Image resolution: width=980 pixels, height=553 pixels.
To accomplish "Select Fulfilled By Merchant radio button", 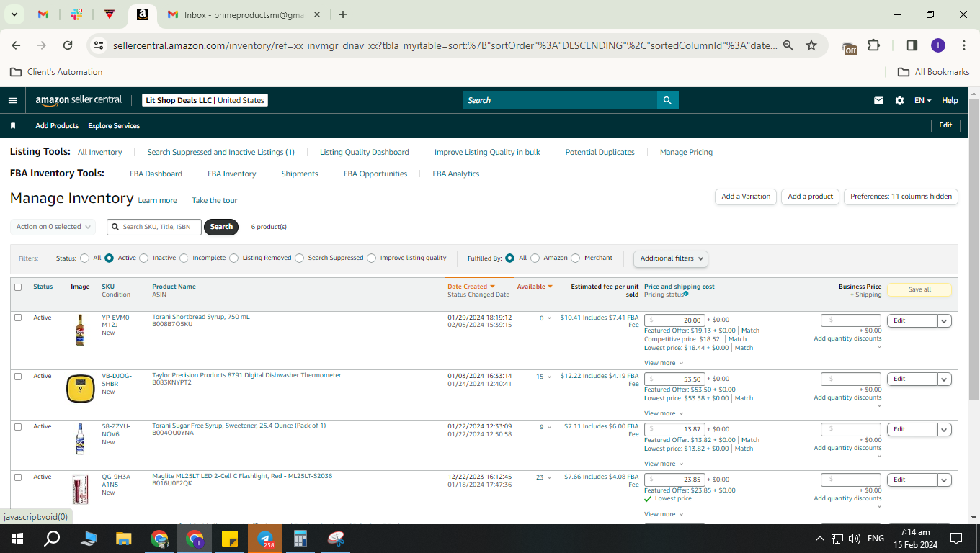I will pos(575,258).
